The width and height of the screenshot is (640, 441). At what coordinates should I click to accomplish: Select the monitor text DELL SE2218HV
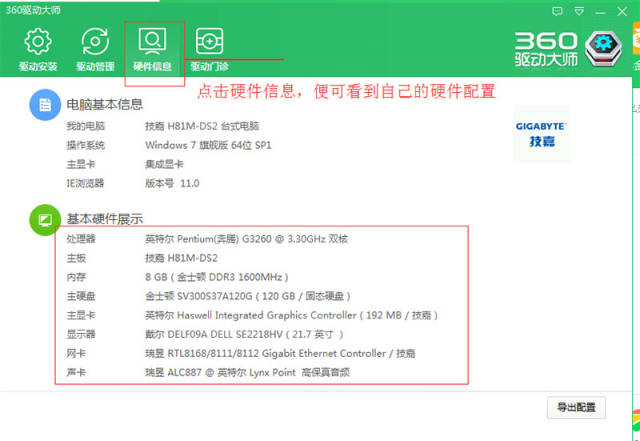(x=244, y=334)
